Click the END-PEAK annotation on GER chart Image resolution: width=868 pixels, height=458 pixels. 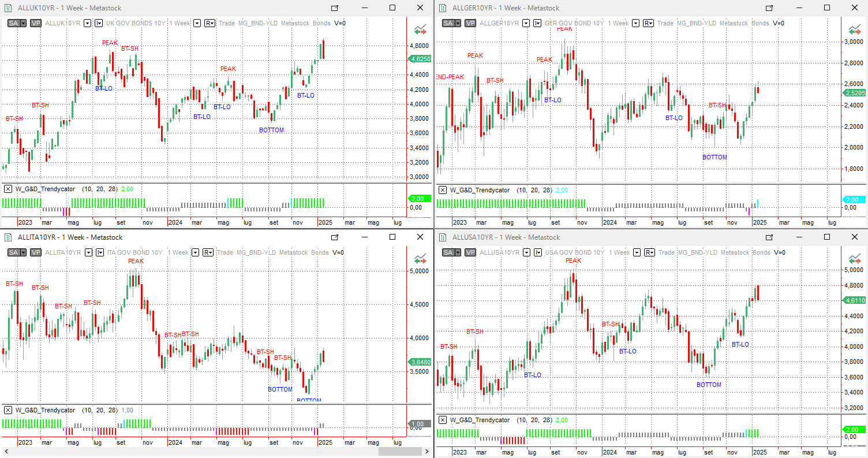450,77
